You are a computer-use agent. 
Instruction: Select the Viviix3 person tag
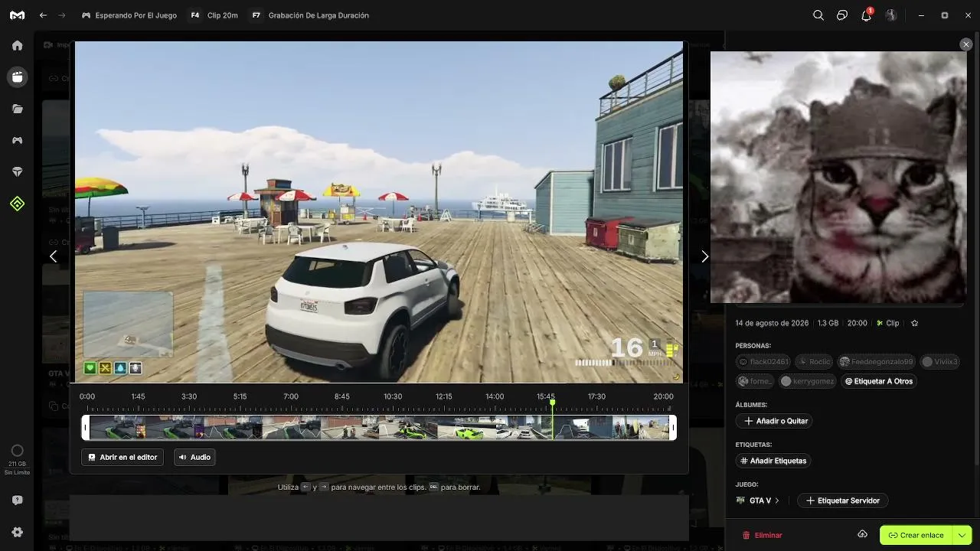[x=940, y=362]
